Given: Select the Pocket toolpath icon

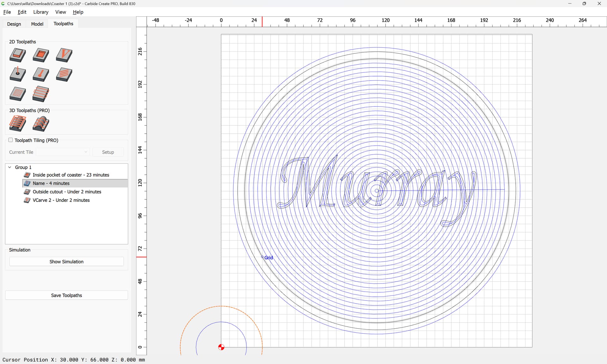Looking at the screenshot, I should 41,55.
